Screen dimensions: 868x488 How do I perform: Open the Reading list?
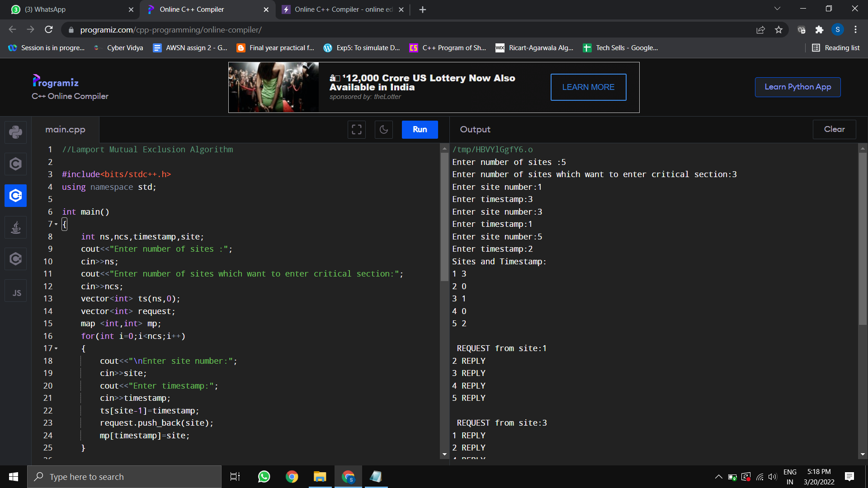click(x=835, y=47)
